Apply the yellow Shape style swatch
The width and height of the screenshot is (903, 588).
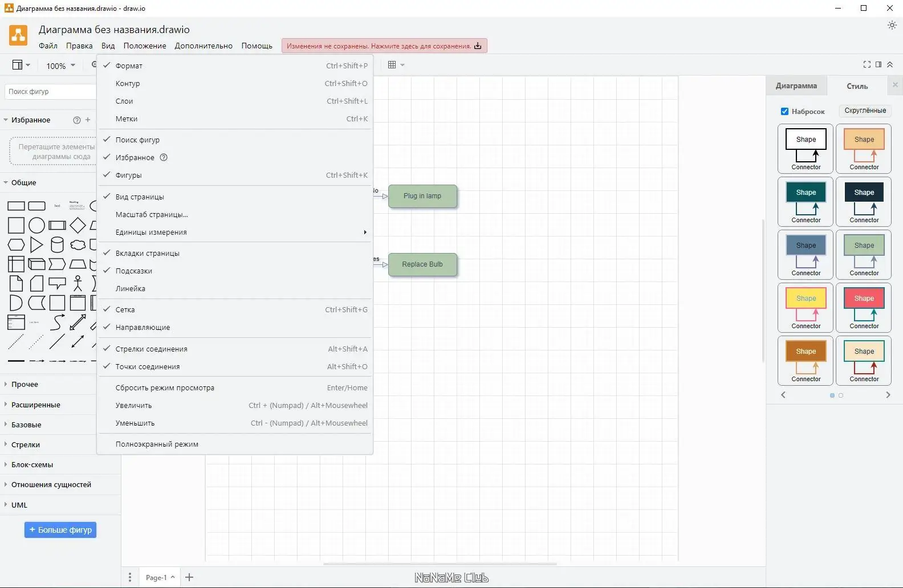click(x=806, y=299)
